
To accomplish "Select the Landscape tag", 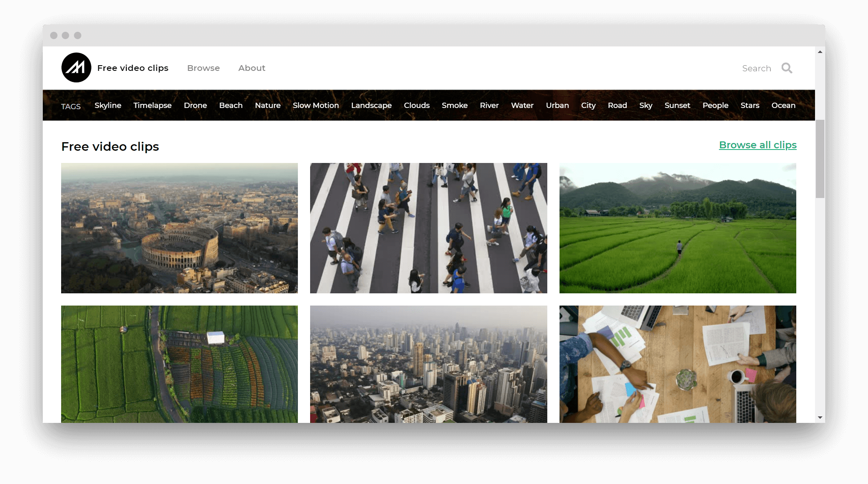I will coord(371,105).
